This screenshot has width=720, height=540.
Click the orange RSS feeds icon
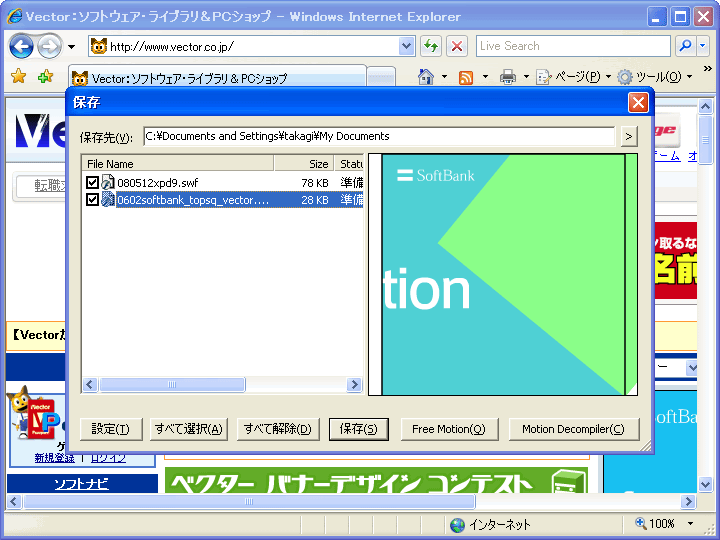click(x=466, y=77)
